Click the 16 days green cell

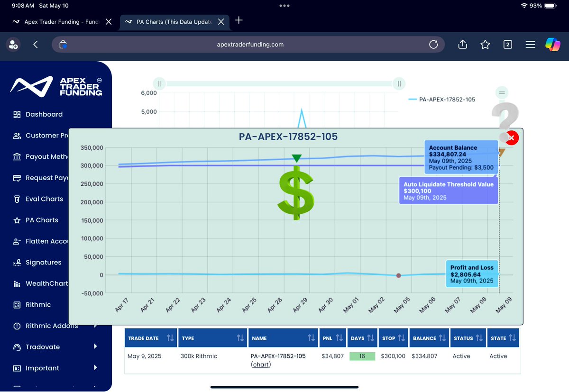click(362, 356)
